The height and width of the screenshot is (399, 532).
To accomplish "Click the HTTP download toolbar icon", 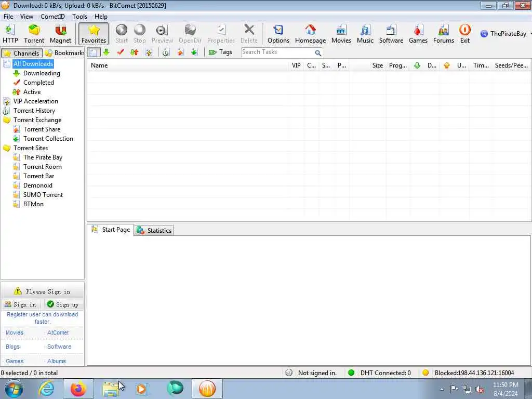I will click(10, 34).
